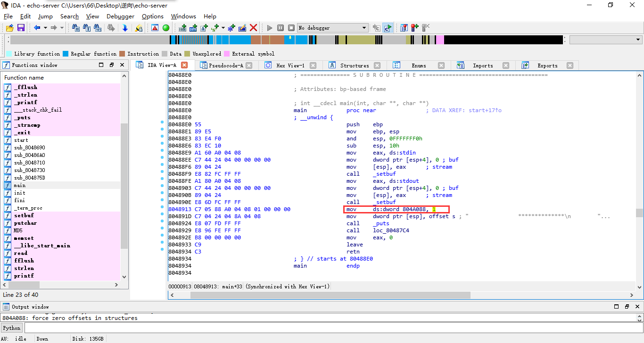Viewport: 644px width, 343px height.
Task: Select the Create Data toolbar icon
Action: coord(193,27)
